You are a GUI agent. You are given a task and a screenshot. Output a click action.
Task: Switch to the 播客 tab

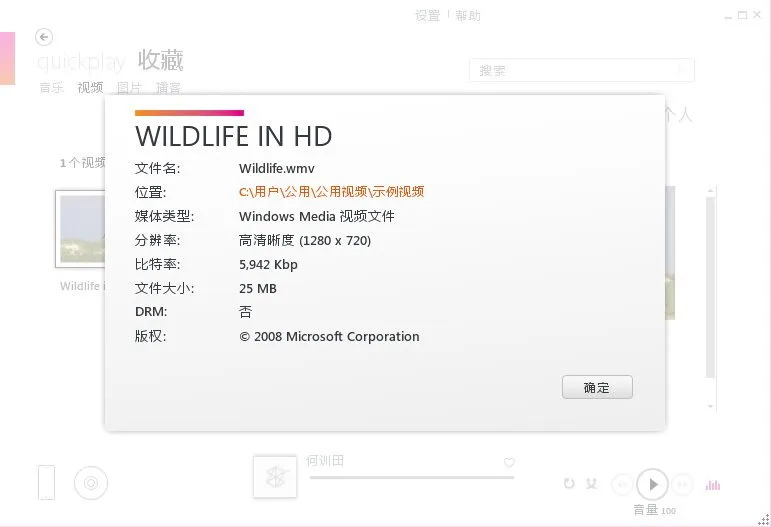tap(168, 88)
